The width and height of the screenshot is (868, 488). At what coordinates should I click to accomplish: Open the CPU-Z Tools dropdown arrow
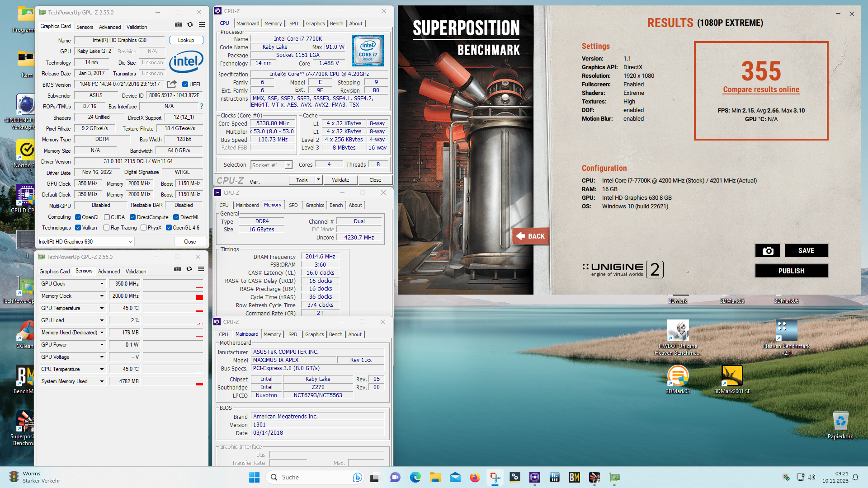tap(318, 180)
